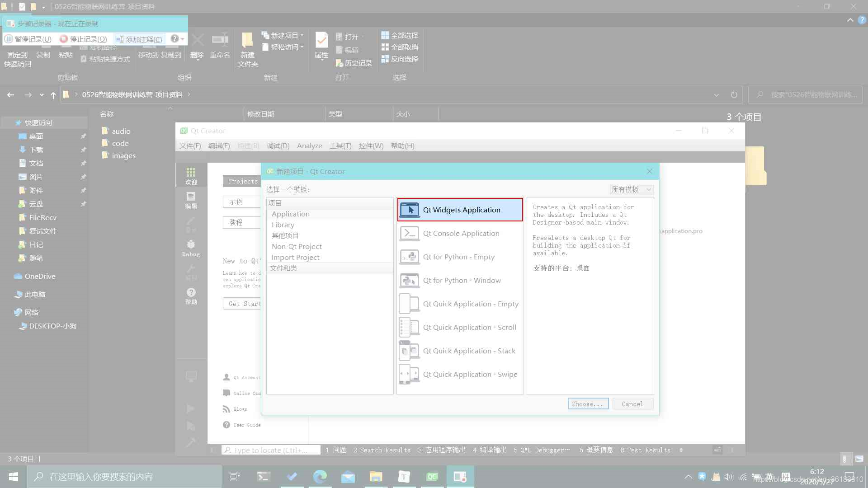Choose Qt Quick Application - Swipe template
This screenshot has height=488, width=868.
(x=470, y=374)
